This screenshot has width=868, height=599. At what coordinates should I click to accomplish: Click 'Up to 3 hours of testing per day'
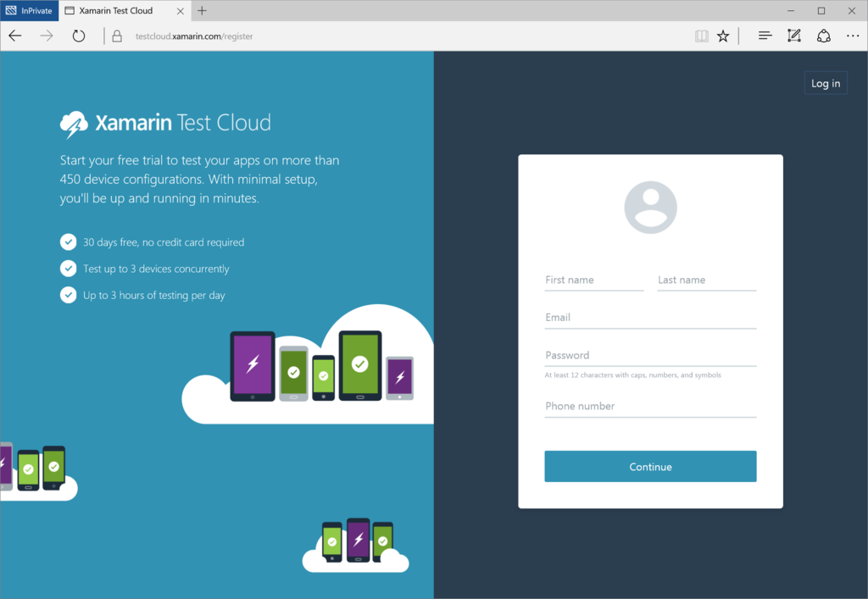[x=154, y=296]
